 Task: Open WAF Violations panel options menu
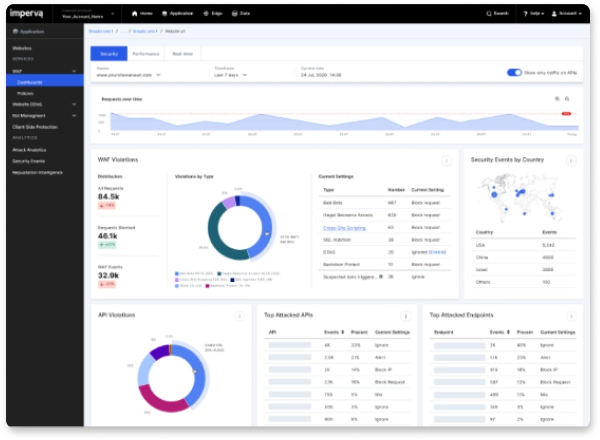447,160
